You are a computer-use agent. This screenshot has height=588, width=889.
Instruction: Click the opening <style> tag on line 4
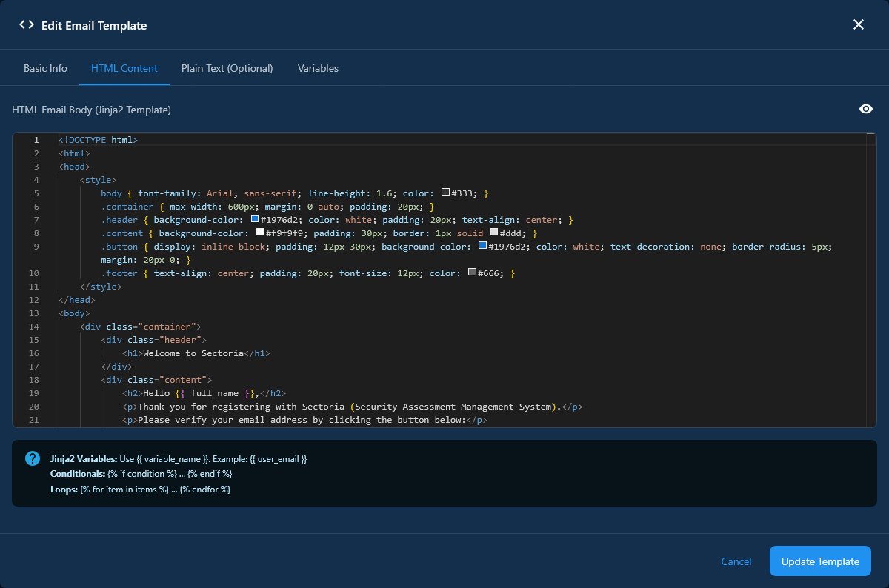tap(98, 179)
